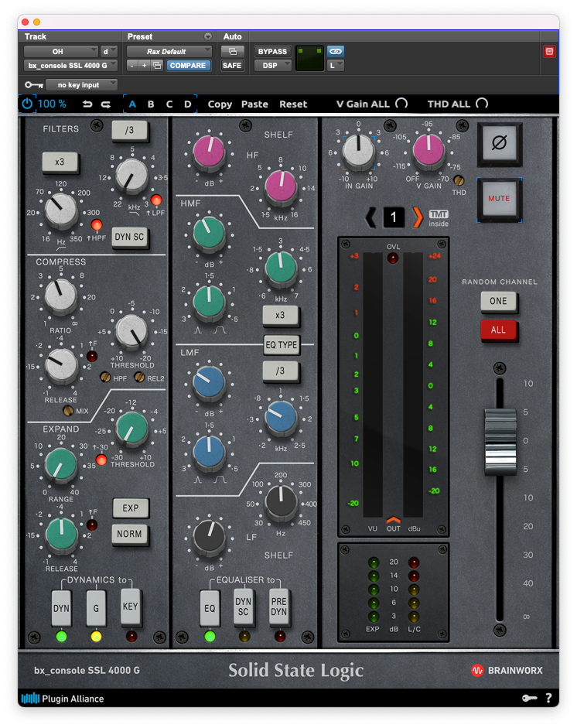Image resolution: width=577 pixels, height=728 pixels.
Task: Click the IN GAIN knob
Action: pyautogui.click(x=358, y=150)
